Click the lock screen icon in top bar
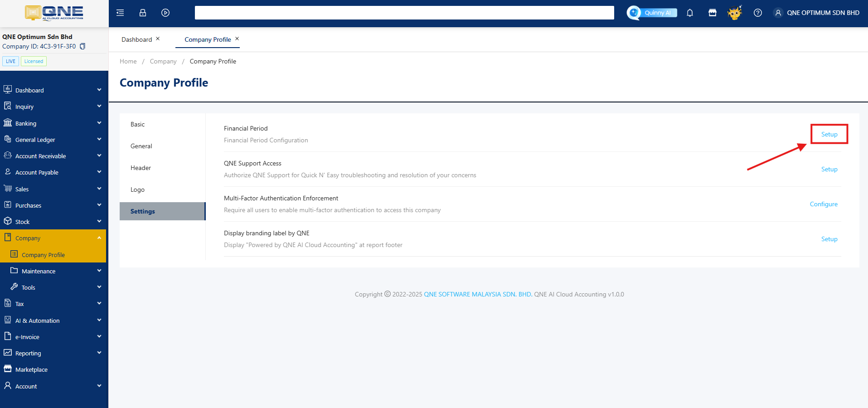868x408 pixels. [x=143, y=13]
